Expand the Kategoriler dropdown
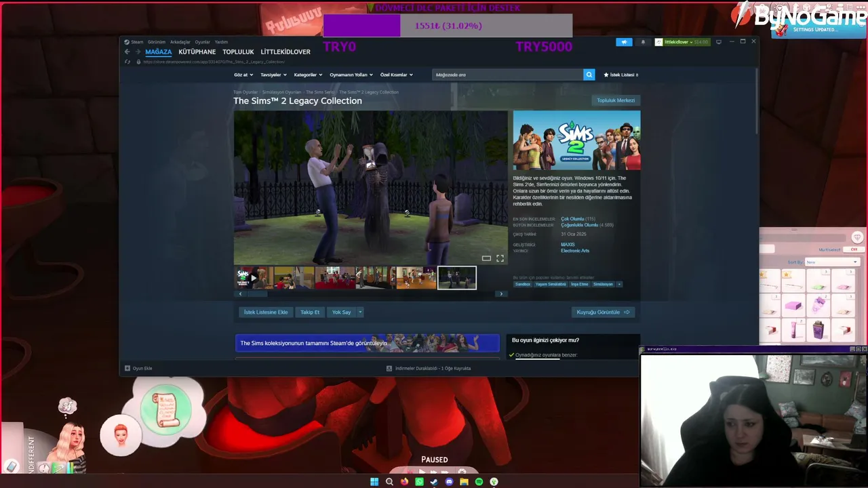Screen dimensions: 868x488 pyautogui.click(x=308, y=75)
